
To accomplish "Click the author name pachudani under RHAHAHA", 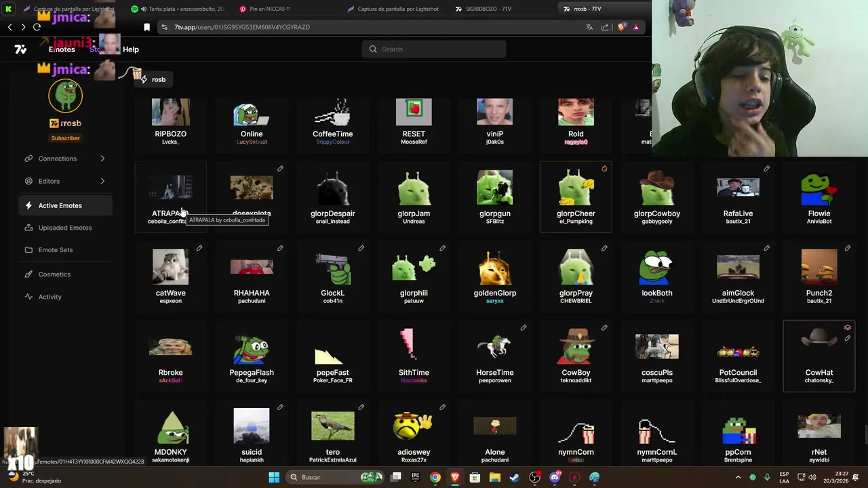I will coord(252,301).
